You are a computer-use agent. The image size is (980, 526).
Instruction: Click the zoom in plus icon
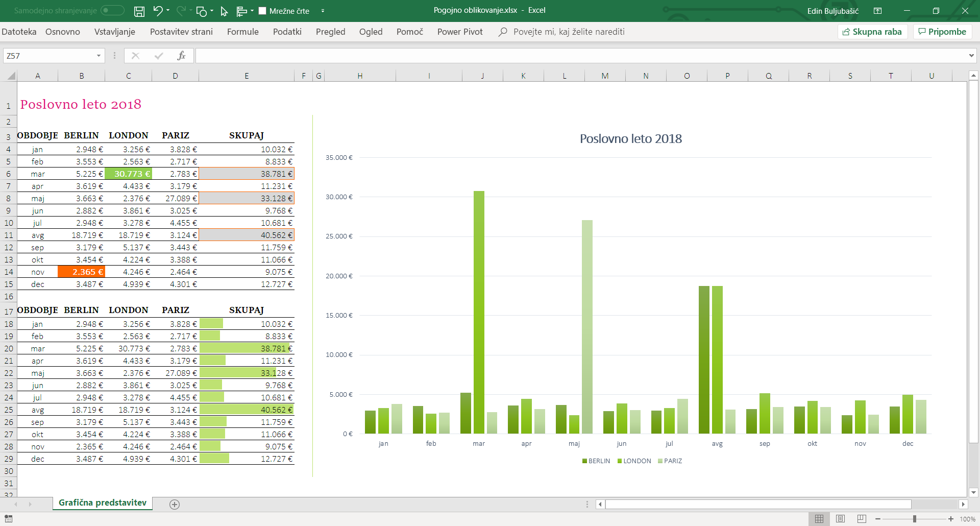951,519
